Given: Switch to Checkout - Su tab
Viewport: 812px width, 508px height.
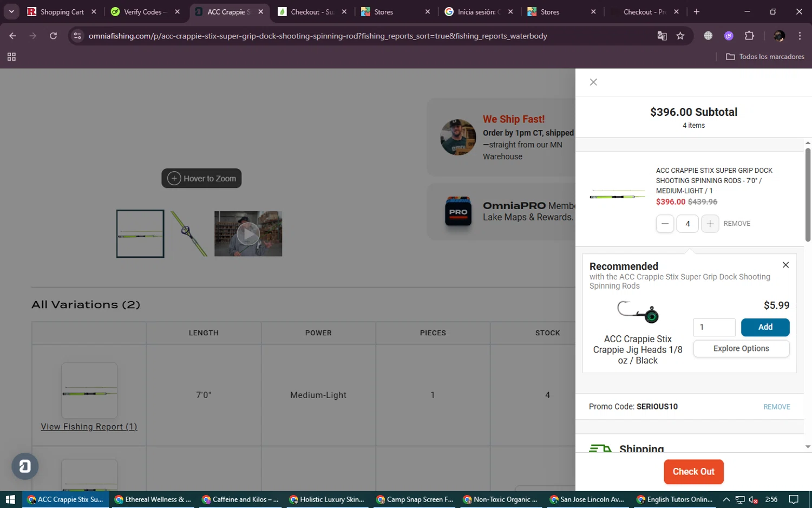Looking at the screenshot, I should pyautogui.click(x=312, y=11).
